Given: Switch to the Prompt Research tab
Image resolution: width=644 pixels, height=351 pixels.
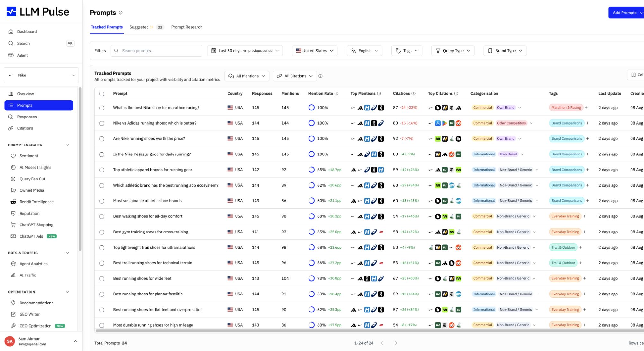Looking at the screenshot, I should pyautogui.click(x=187, y=27).
